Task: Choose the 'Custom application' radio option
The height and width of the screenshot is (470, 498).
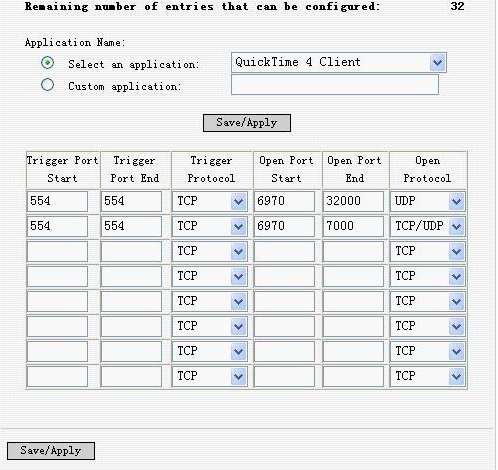Action: (47, 85)
